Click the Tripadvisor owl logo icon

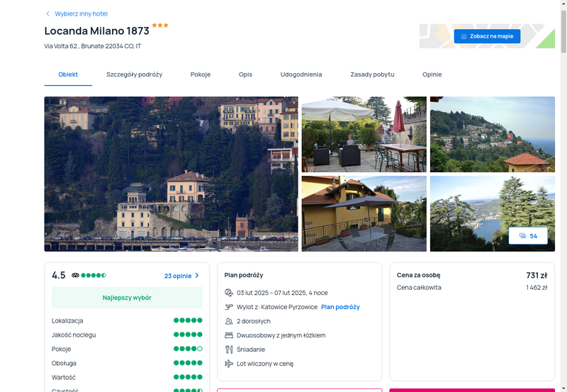[x=75, y=275]
